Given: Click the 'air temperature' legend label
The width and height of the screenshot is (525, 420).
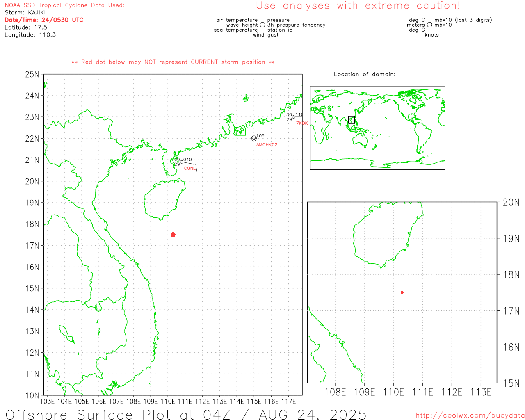Looking at the screenshot, I should (x=237, y=20).
